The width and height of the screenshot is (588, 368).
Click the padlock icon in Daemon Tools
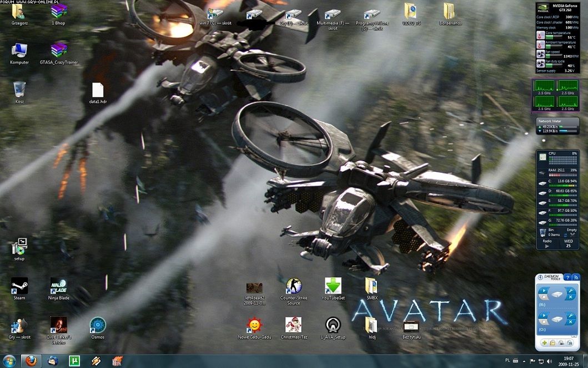[552, 343]
